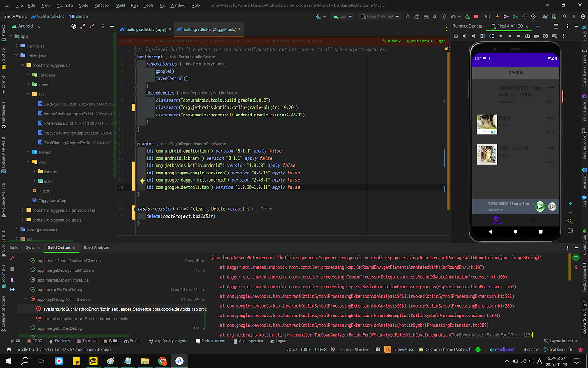
Task: Click the Debug app bug icon
Action: point(435,17)
